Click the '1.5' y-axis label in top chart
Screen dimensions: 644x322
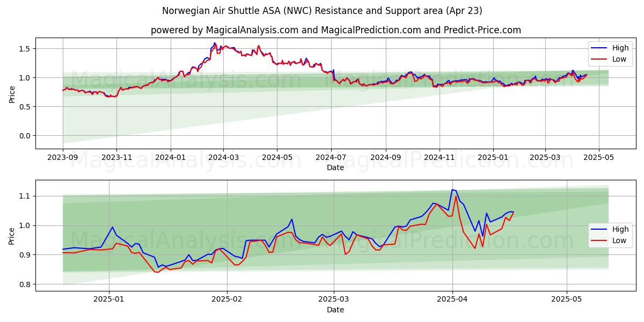click(26, 49)
